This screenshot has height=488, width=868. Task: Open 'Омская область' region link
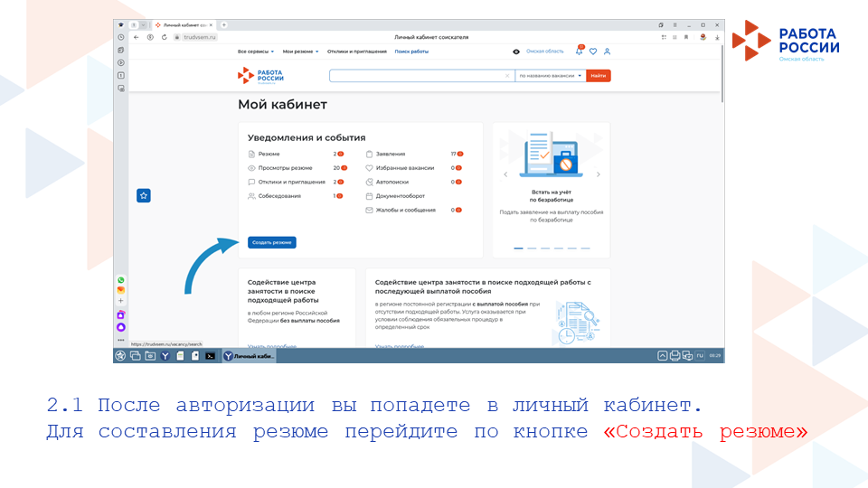[544, 52]
